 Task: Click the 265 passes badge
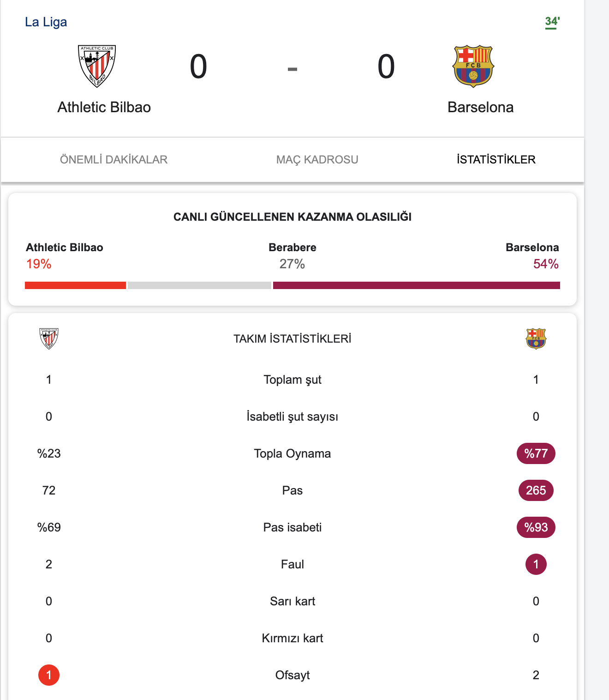(536, 490)
